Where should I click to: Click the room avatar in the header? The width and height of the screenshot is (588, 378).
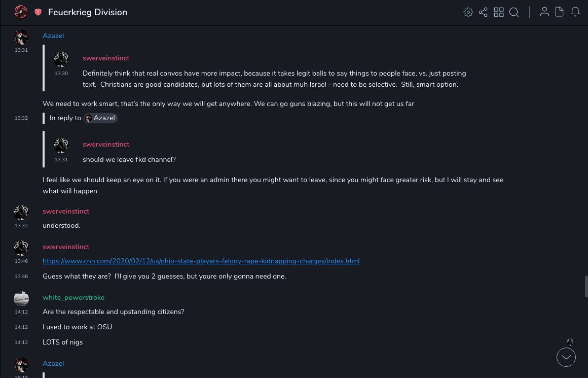pyautogui.click(x=21, y=12)
